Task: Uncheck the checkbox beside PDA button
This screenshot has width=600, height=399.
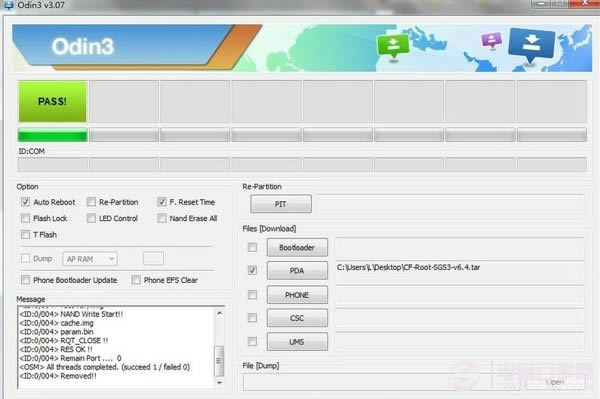Action: point(252,270)
